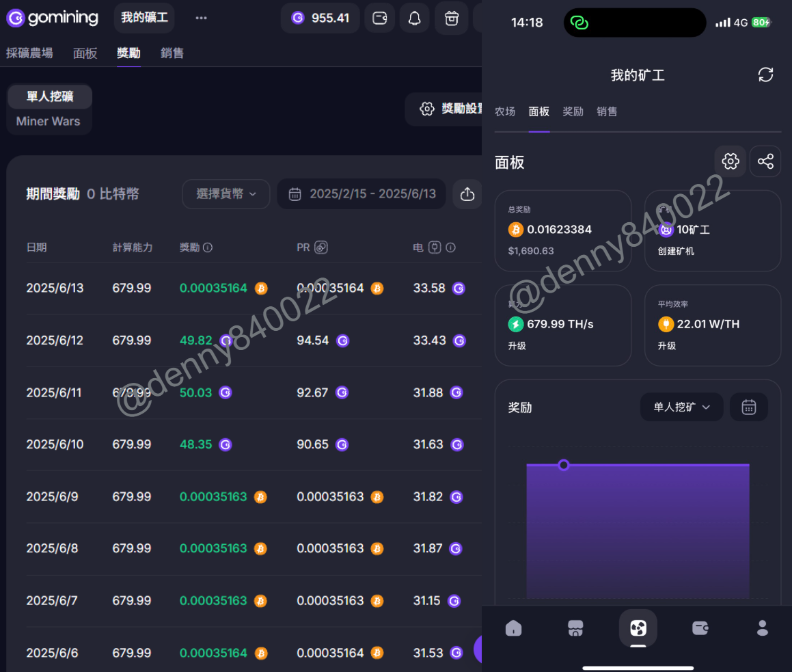
Task: Expand the 選擇貨幣 dropdown
Action: (226, 194)
